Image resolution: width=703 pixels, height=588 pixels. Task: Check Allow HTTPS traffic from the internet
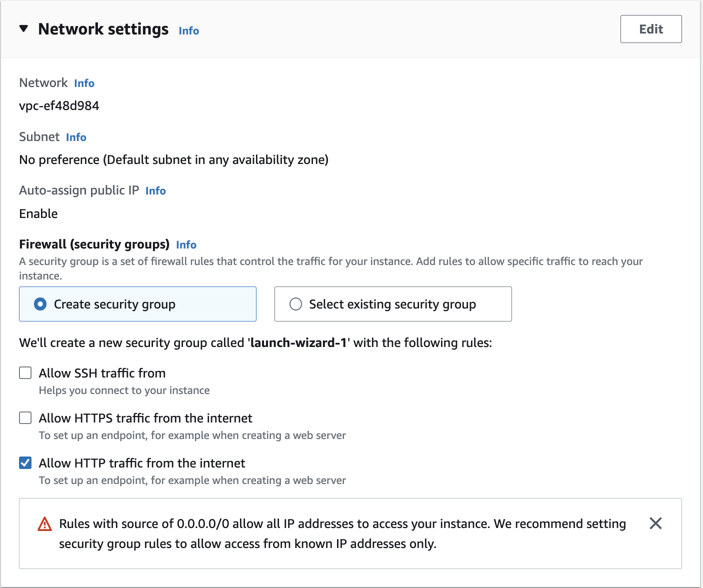(x=25, y=417)
